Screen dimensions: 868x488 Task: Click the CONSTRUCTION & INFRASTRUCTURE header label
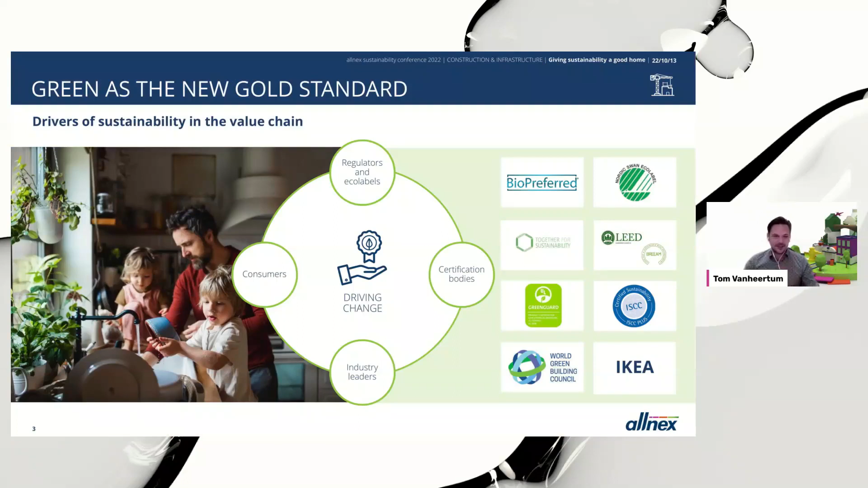[495, 60]
